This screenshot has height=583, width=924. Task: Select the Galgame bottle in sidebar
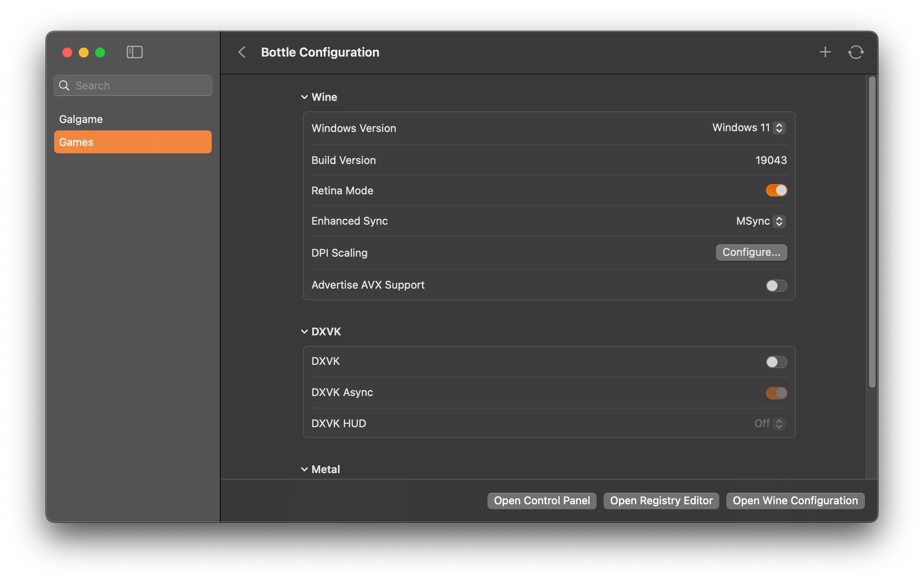click(81, 119)
